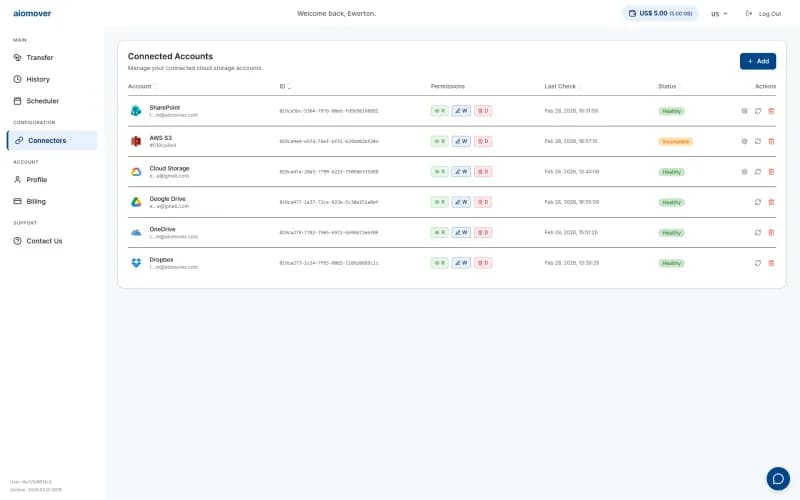Toggle write permission for AWS S3
The width and height of the screenshot is (800, 500).
point(461,141)
